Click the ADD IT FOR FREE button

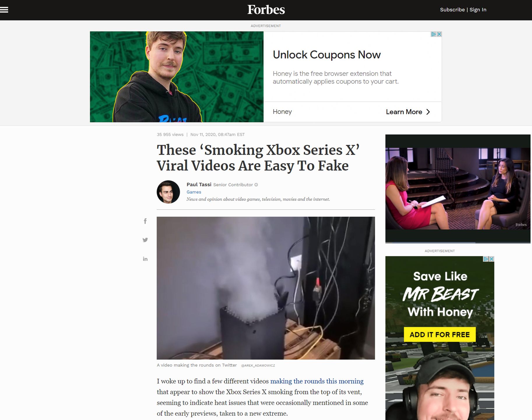440,335
